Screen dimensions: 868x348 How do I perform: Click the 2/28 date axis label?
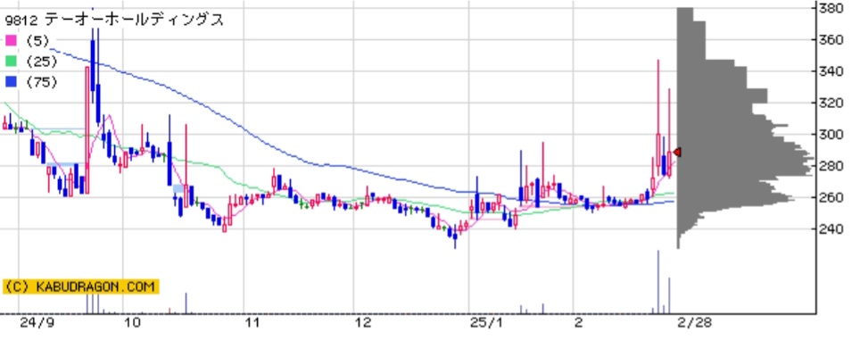tap(694, 323)
